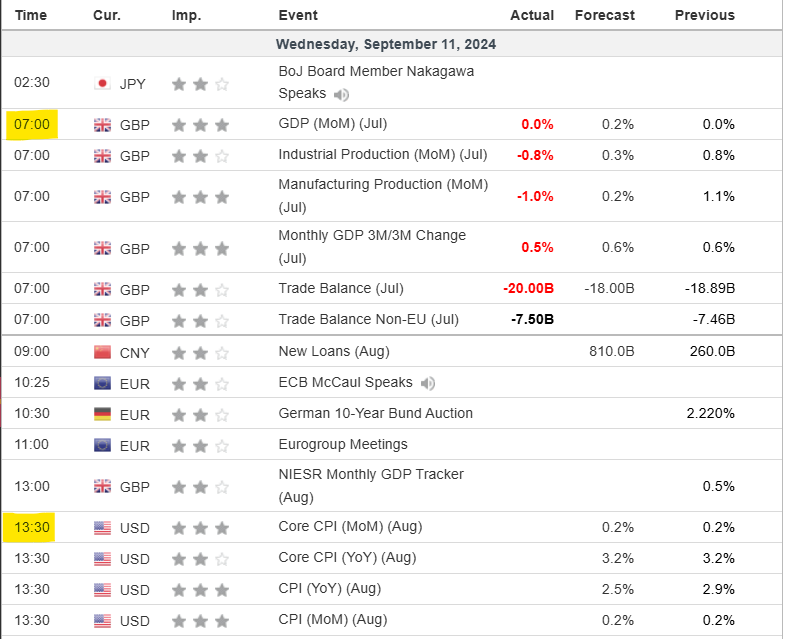
Task: Click the speaker icon next to ECB McCaul Speaks
Action: (428, 383)
